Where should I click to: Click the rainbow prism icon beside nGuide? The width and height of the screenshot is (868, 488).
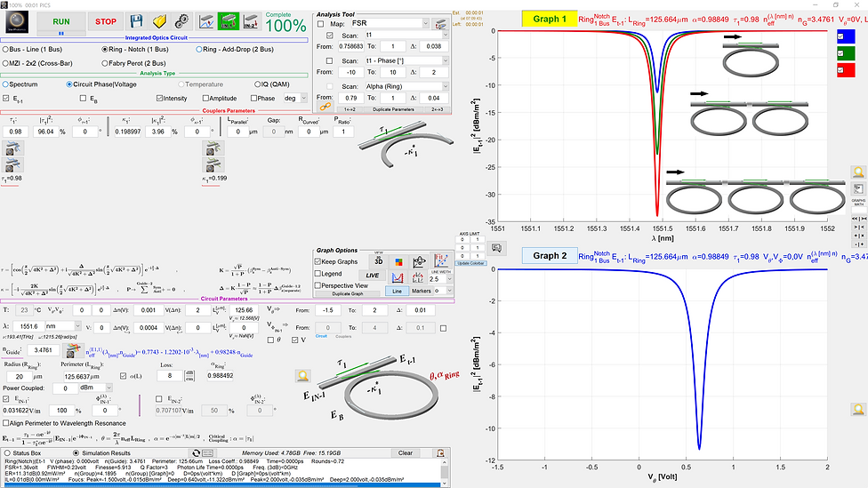pos(73,351)
